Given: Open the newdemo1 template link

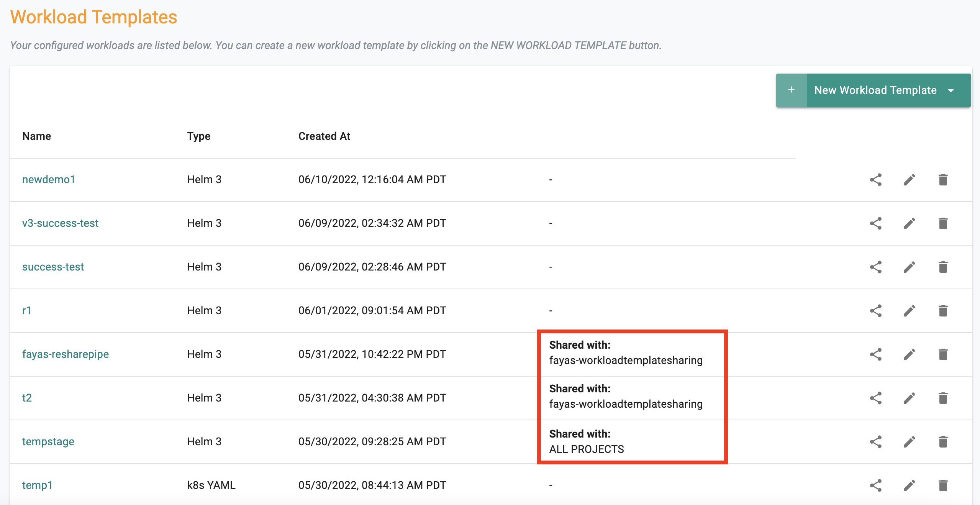Looking at the screenshot, I should (x=49, y=179).
